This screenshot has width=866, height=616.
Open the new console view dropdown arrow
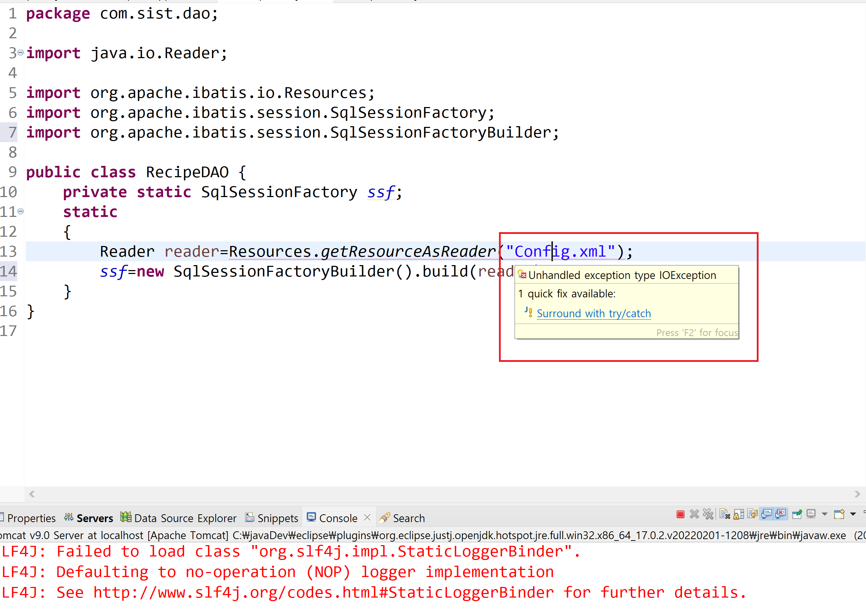coord(853,514)
